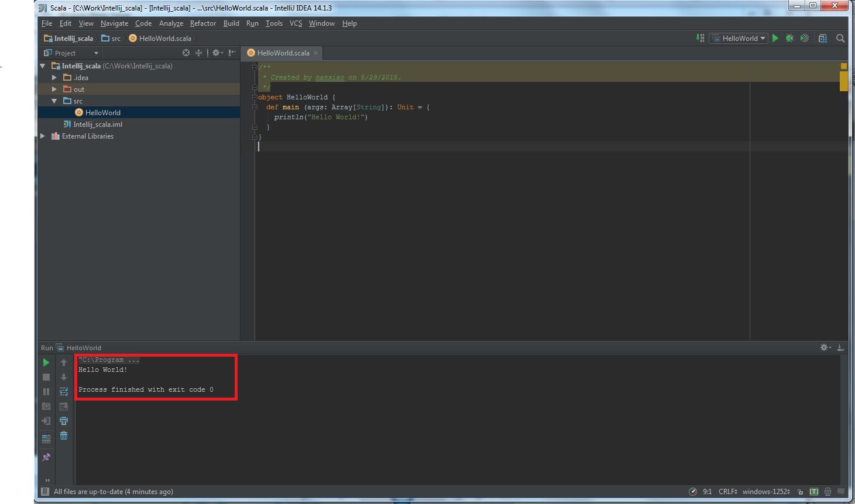Open the Hector inspections icon in status bar
The image size is (855, 504).
pyautogui.click(x=827, y=492)
